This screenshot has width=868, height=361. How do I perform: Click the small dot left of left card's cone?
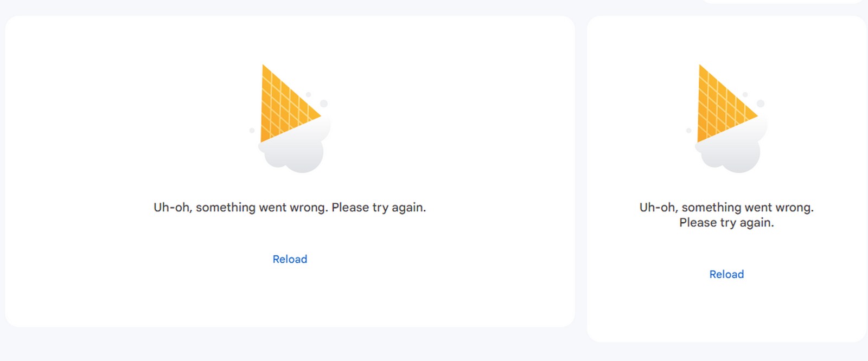[252, 131]
